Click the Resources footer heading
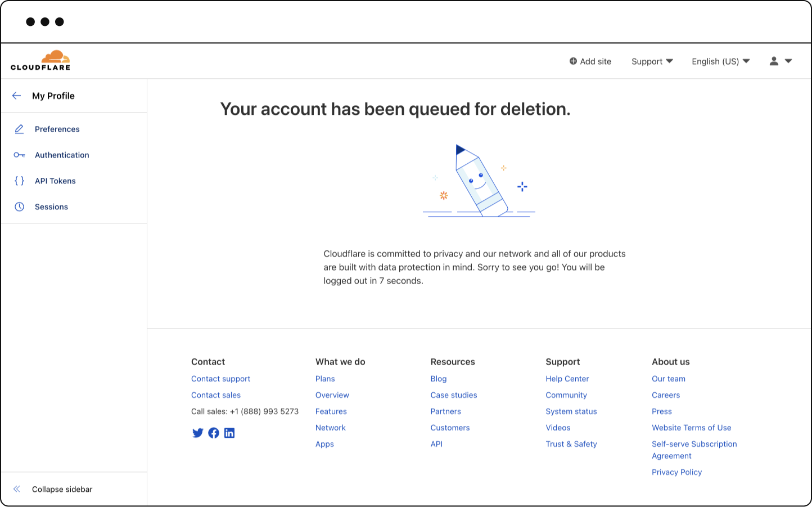Viewport: 812px width, 507px height. [453, 362]
